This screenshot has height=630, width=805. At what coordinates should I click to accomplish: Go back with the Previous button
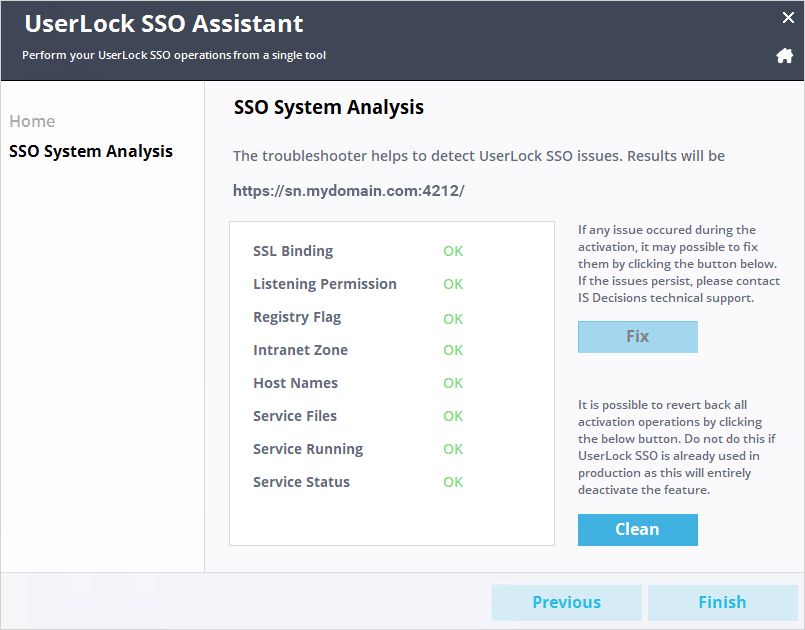[x=567, y=602]
